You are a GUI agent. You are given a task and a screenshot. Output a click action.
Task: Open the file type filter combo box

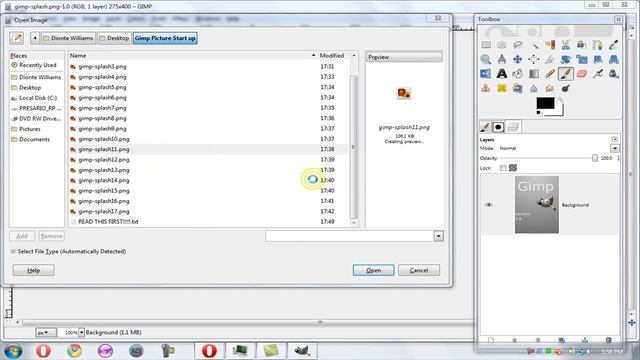(x=354, y=236)
